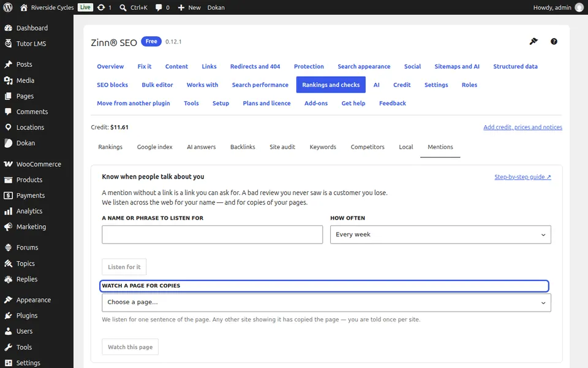Open the help question mark icon
Screen dimensions: 588x368
(554, 42)
